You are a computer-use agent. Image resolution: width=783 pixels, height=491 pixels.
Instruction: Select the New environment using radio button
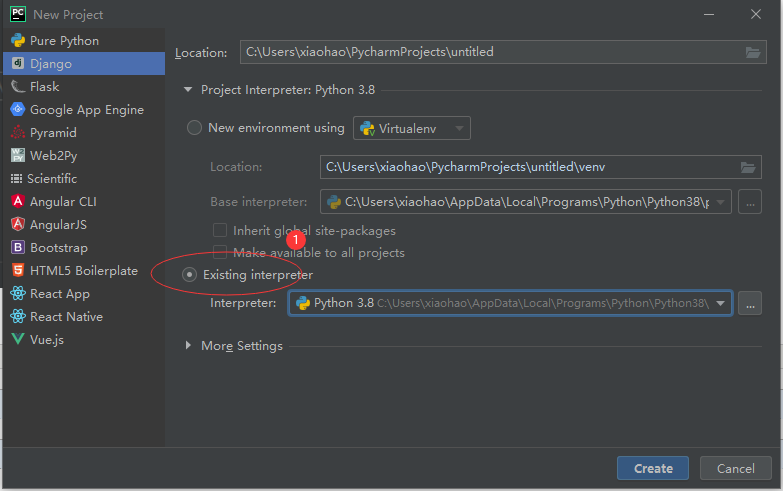pyautogui.click(x=194, y=128)
